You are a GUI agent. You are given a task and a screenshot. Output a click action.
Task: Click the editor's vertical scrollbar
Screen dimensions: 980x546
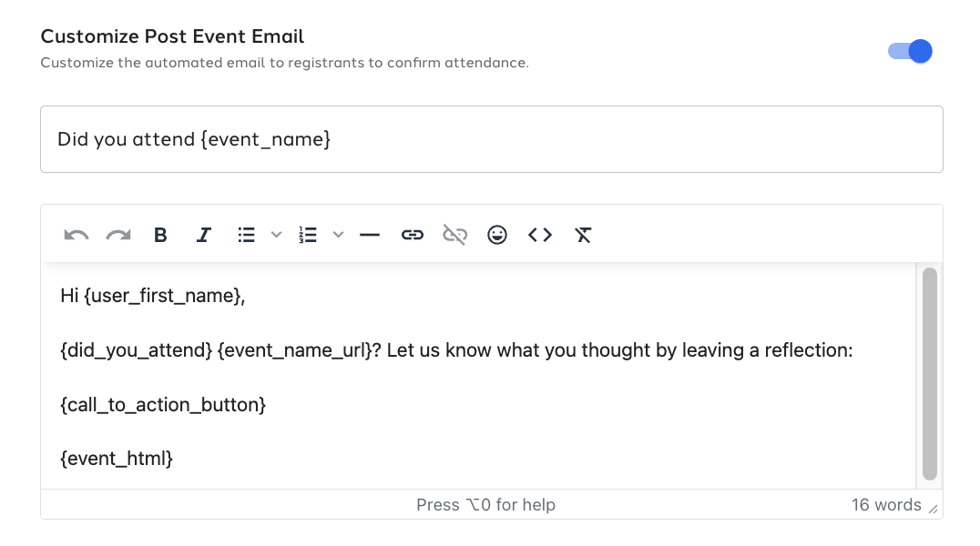click(x=930, y=374)
